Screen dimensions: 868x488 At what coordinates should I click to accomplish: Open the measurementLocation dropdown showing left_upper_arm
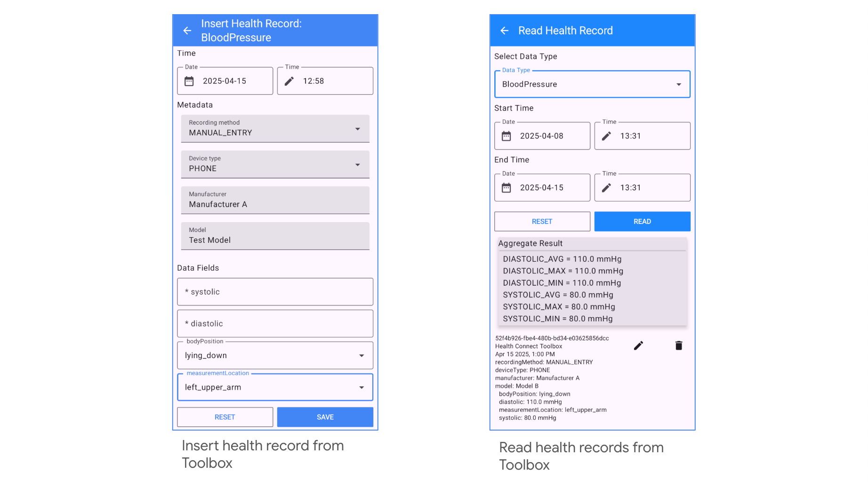click(362, 387)
